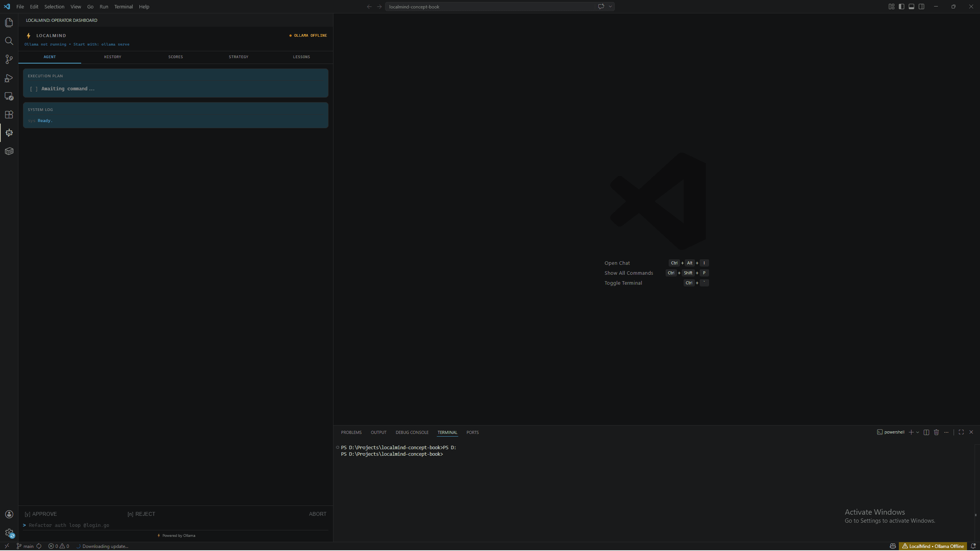The width and height of the screenshot is (980, 551).
Task: Click the remote window indicator in status bar
Action: tap(7, 546)
